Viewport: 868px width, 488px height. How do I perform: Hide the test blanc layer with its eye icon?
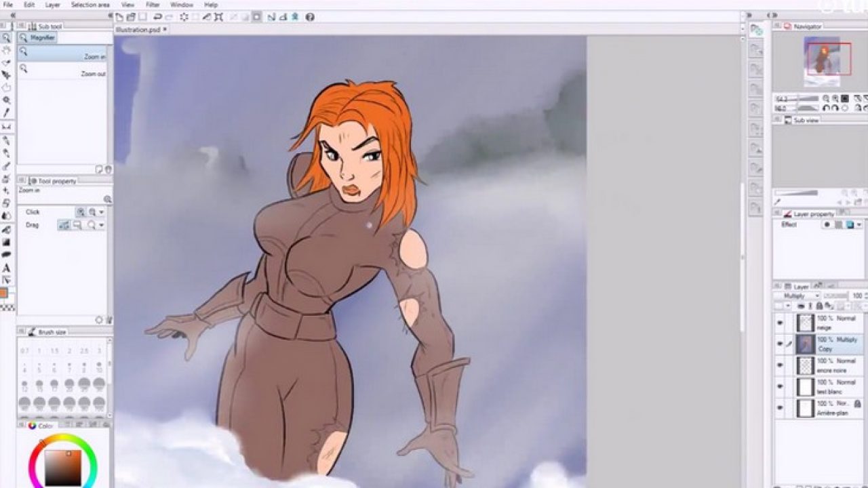pyautogui.click(x=780, y=386)
